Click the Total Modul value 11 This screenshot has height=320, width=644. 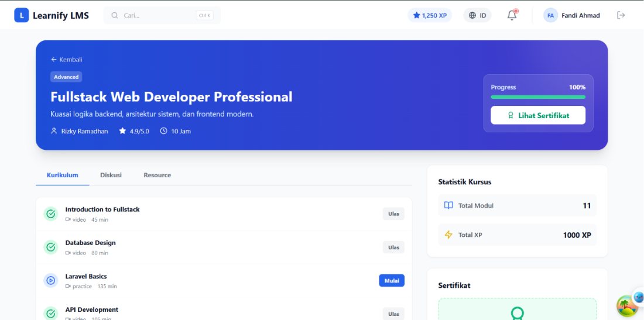[x=587, y=205]
